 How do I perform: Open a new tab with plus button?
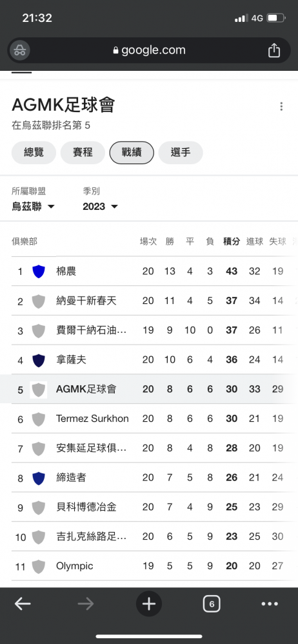click(x=149, y=604)
